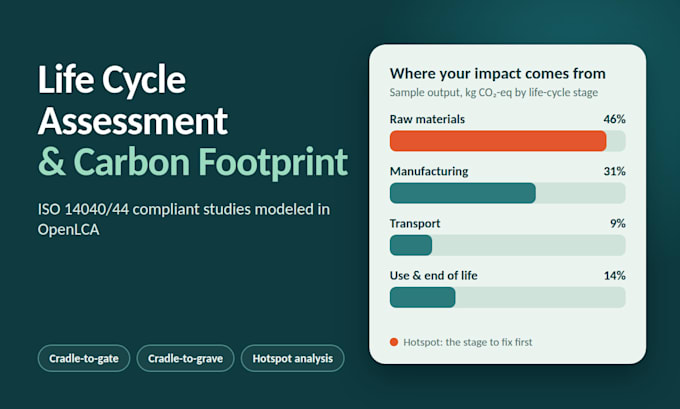Image resolution: width=680 pixels, height=409 pixels.
Task: Click the Raw materials orange bar
Action: click(498, 141)
